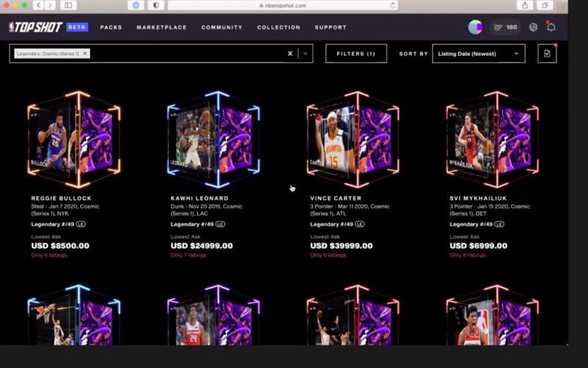Open the Kawhi Leonard moment card
The height and width of the screenshot is (368, 588).
coord(214,140)
